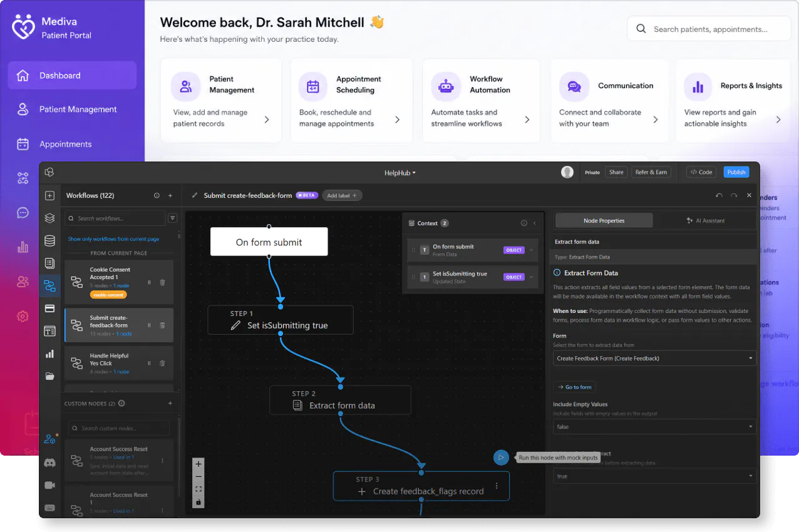The width and height of the screenshot is (799, 532).
Task: Open the workflow filter icon beside search
Action: [x=173, y=218]
